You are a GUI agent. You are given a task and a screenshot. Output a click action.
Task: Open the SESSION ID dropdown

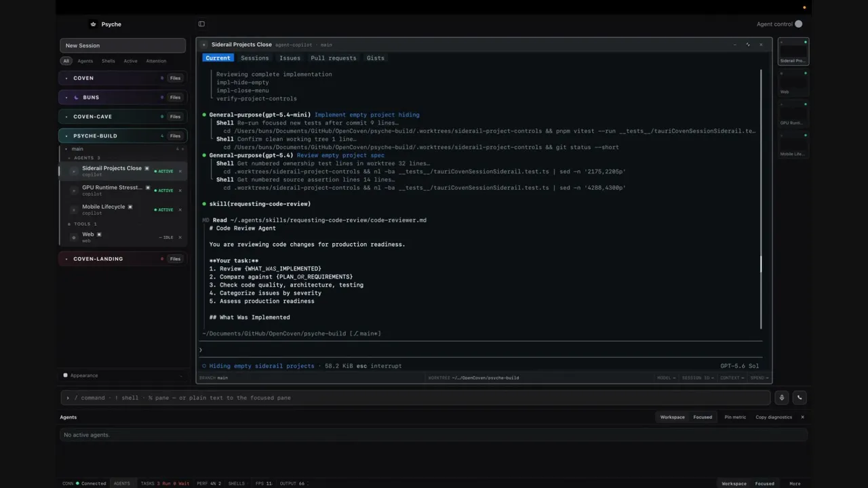pos(698,378)
